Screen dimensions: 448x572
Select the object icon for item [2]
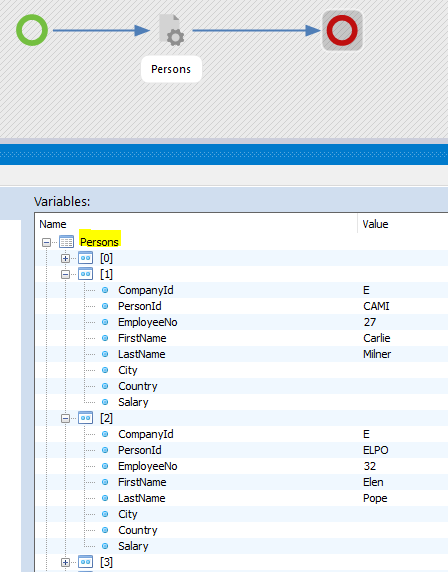point(85,418)
